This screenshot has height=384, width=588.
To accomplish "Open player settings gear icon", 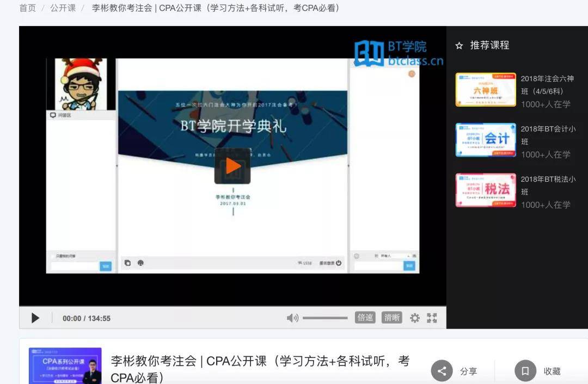I will [x=415, y=318].
